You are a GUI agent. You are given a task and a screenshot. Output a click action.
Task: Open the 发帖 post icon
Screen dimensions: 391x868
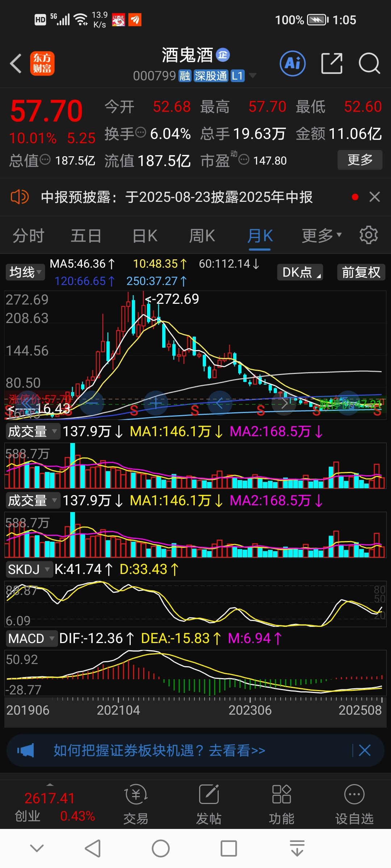click(x=209, y=804)
